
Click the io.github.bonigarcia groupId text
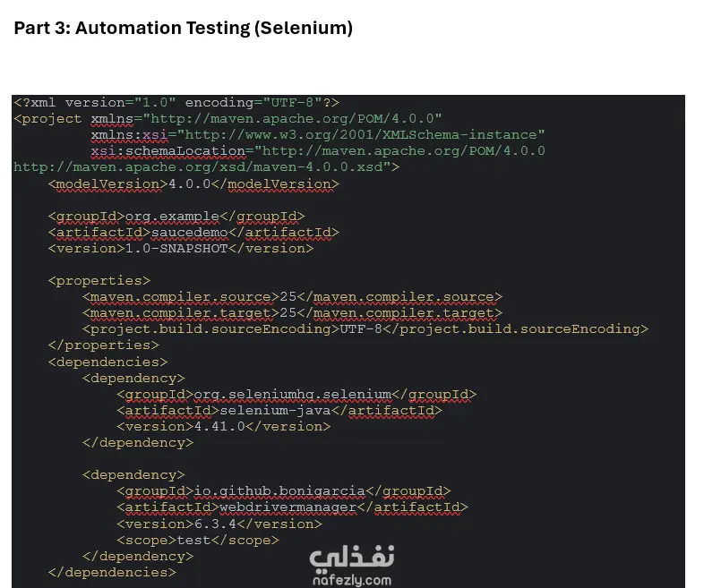(x=279, y=491)
